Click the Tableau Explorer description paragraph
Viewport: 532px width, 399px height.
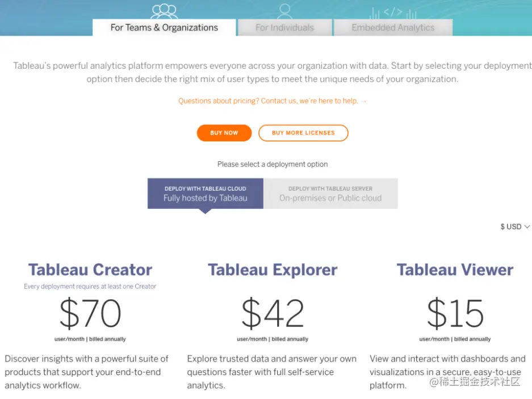tap(272, 372)
